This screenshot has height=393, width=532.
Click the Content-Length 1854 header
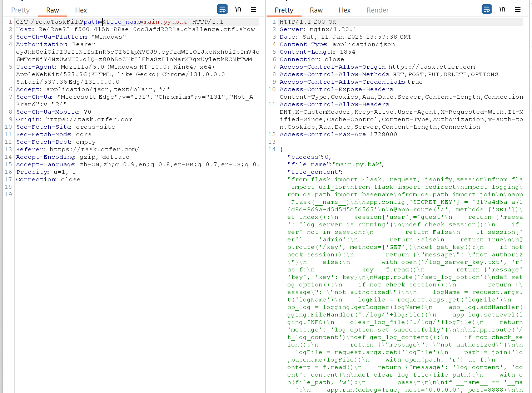(317, 52)
